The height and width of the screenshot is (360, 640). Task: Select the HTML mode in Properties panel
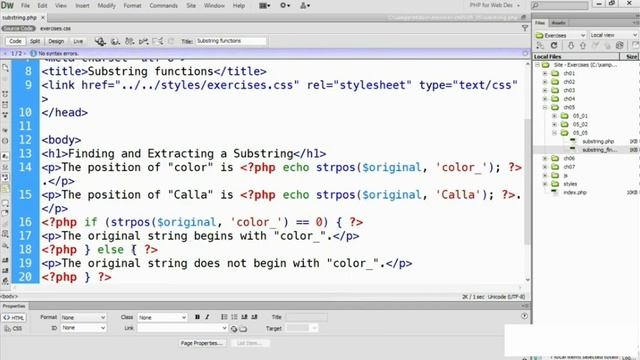click(13, 318)
